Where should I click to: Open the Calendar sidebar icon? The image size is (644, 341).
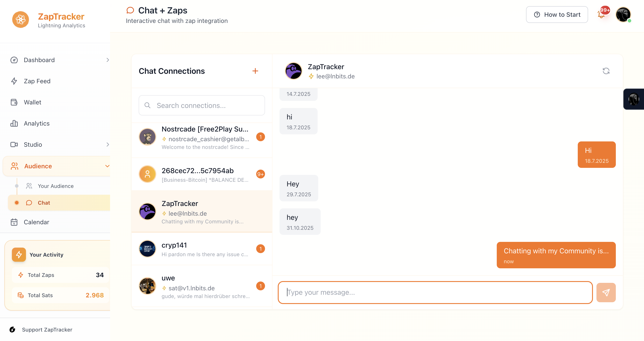click(14, 222)
